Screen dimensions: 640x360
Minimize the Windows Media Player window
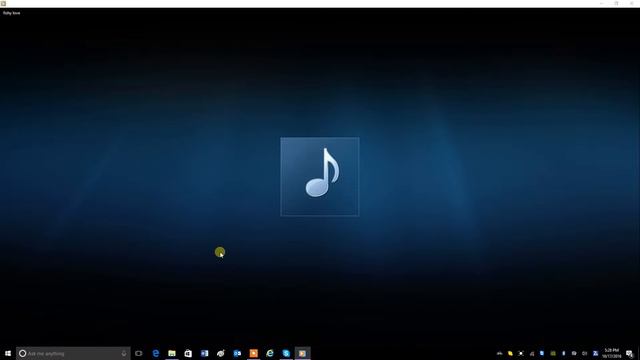(x=601, y=3)
